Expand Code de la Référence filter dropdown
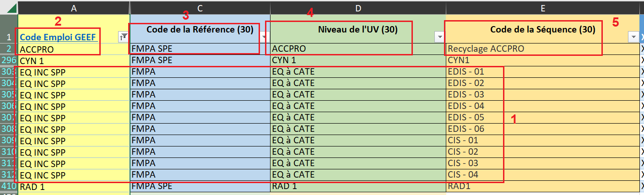 coord(264,37)
